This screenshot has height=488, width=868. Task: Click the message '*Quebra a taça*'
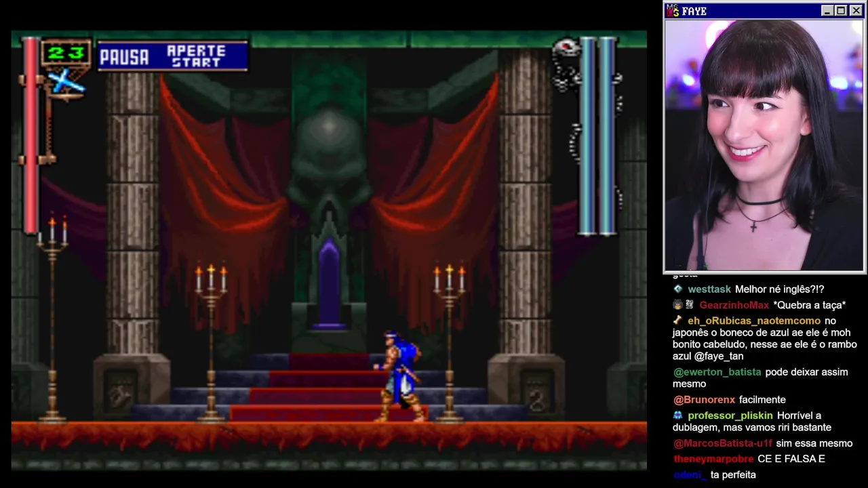point(809,305)
